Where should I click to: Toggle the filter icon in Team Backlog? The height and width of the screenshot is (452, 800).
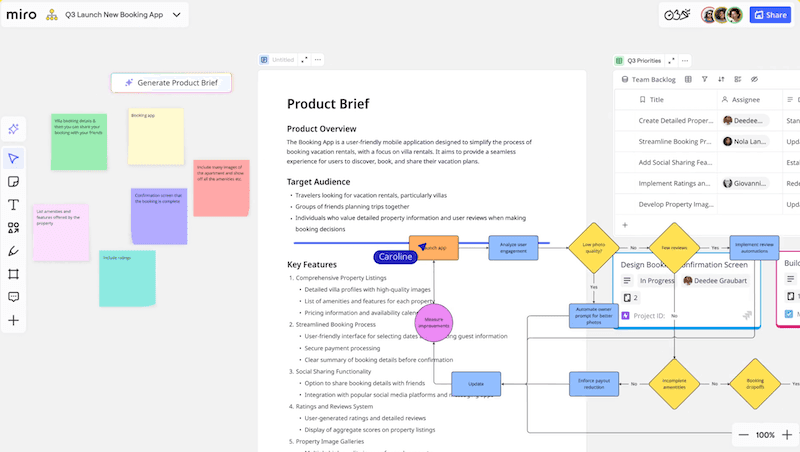click(x=704, y=79)
